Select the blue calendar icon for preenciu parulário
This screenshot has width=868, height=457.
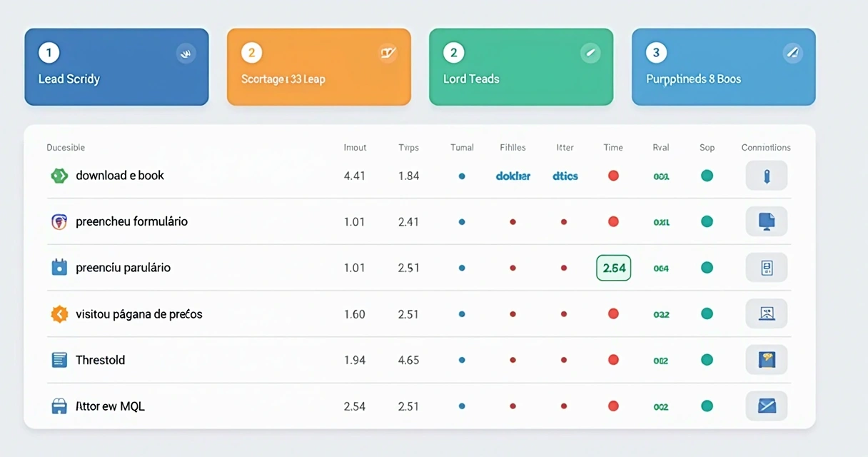pyautogui.click(x=60, y=267)
